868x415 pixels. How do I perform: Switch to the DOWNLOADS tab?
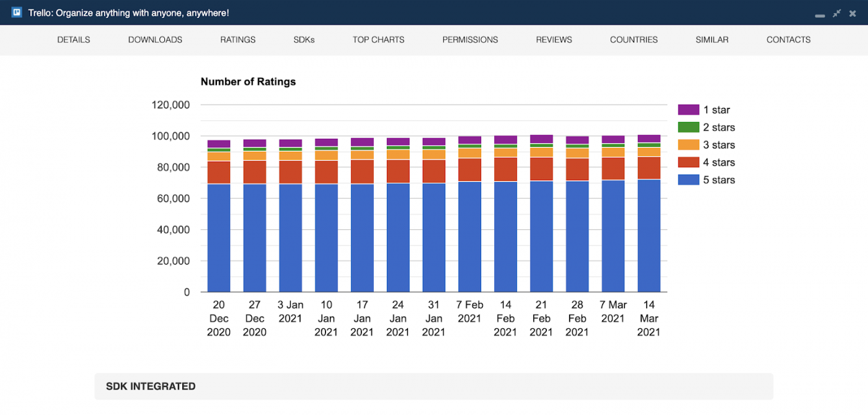[x=155, y=40]
